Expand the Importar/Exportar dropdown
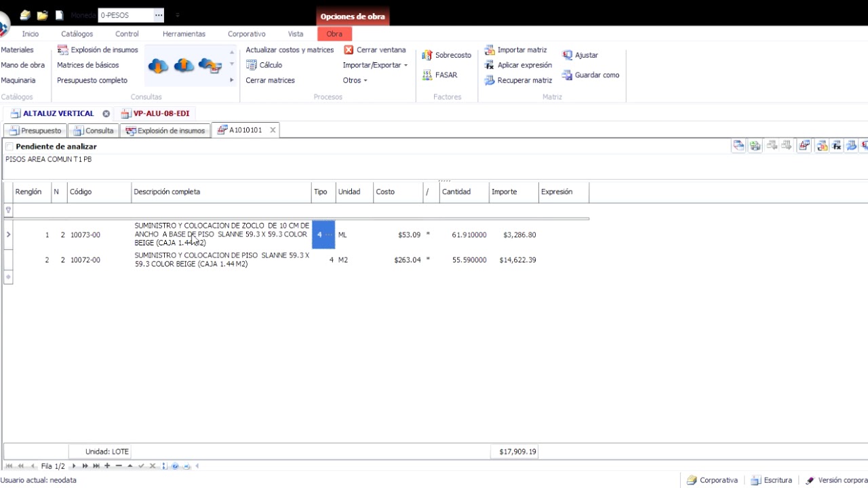The width and height of the screenshot is (868, 488). point(376,65)
